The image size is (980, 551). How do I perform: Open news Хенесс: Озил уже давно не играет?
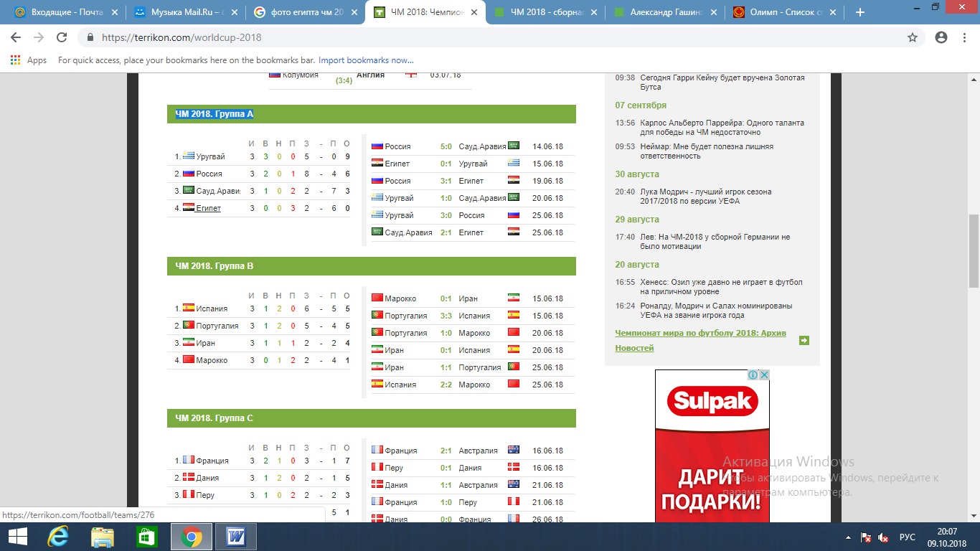point(721,287)
